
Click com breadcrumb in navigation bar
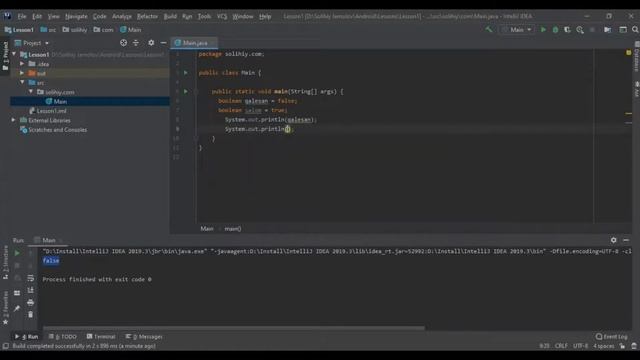click(103, 29)
